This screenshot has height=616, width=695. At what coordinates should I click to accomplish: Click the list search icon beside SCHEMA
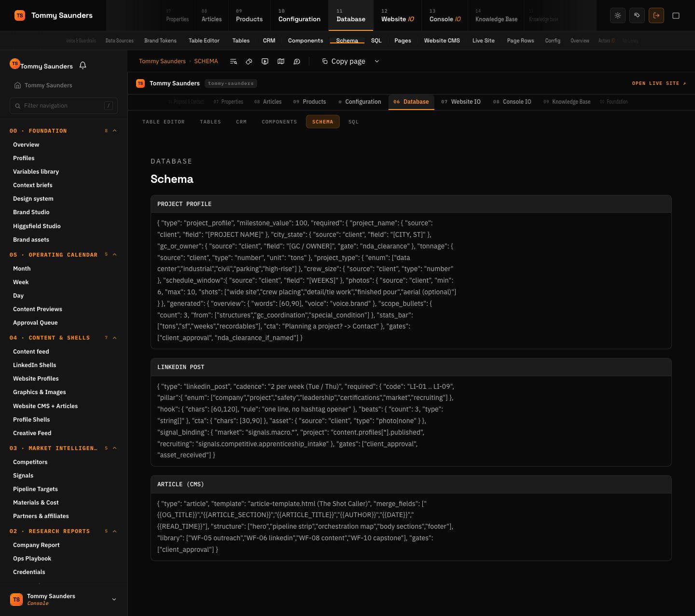pyautogui.click(x=234, y=61)
